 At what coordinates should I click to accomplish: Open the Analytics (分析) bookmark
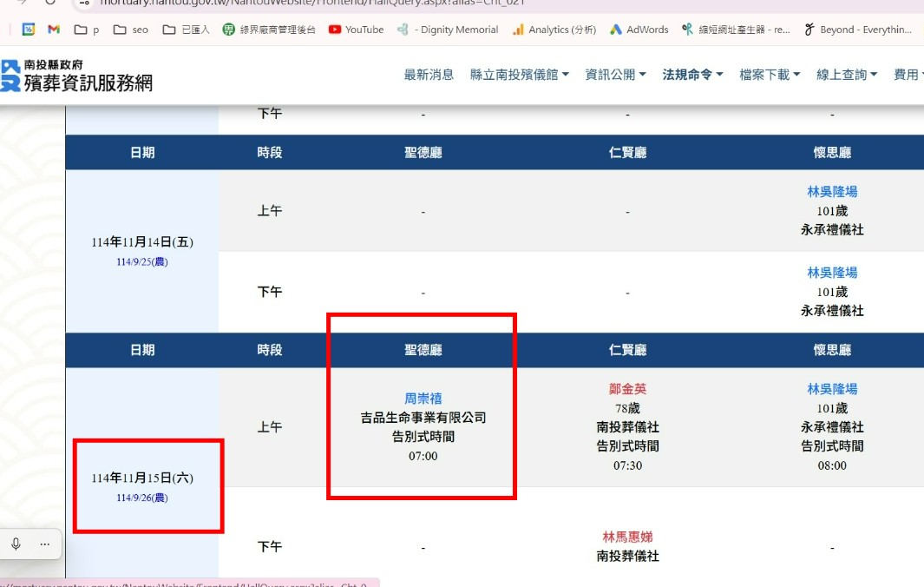coord(554,30)
